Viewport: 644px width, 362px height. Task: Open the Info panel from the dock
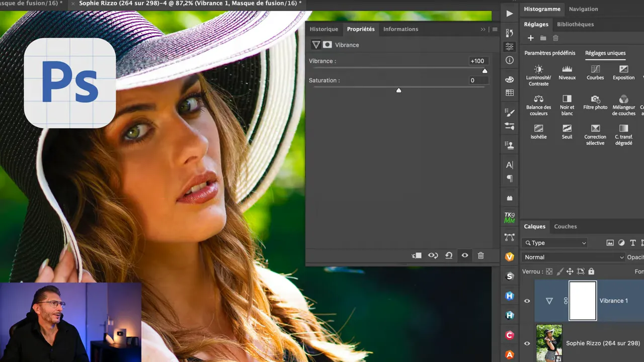510,60
